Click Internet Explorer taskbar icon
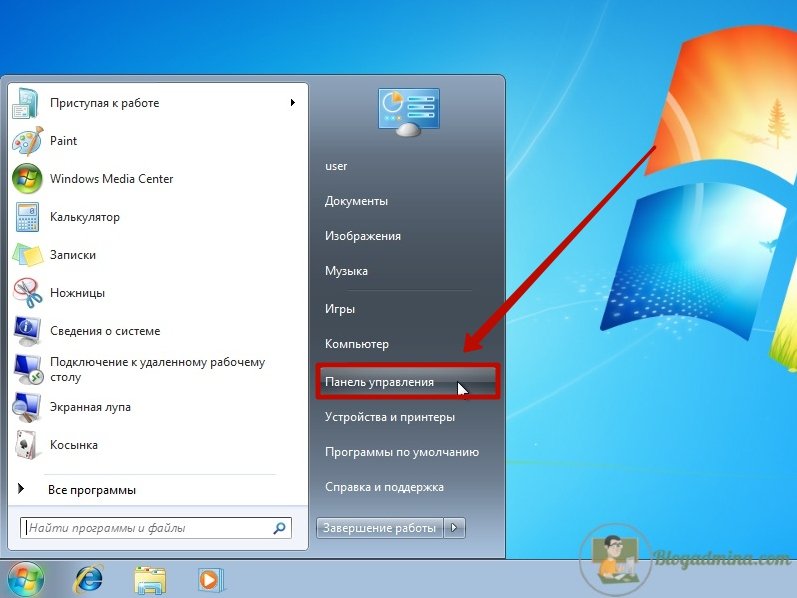Viewport: 797px width, 598px height. coord(89,578)
